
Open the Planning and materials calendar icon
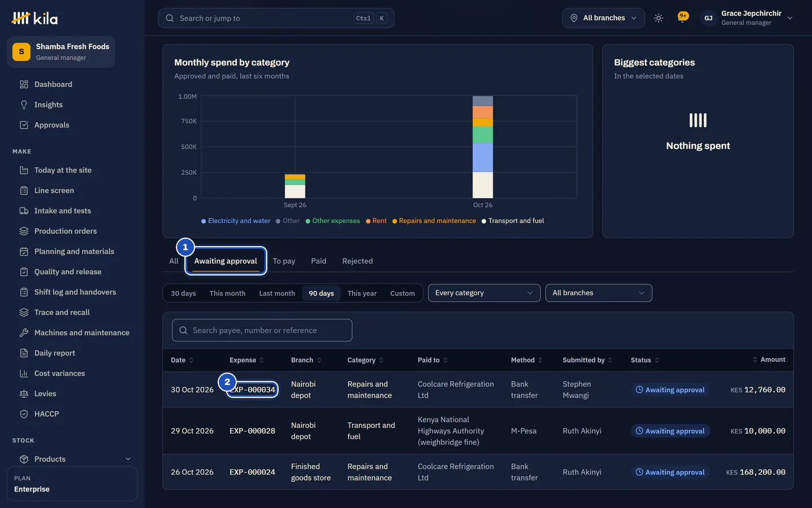point(24,252)
